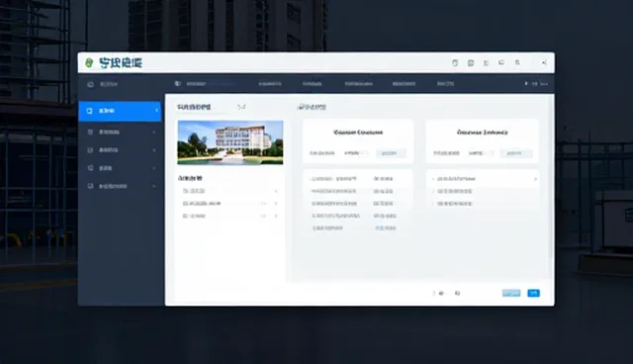633x364 pixels.
Task: Click the icon of the third sidebar item
Action: [90, 150]
